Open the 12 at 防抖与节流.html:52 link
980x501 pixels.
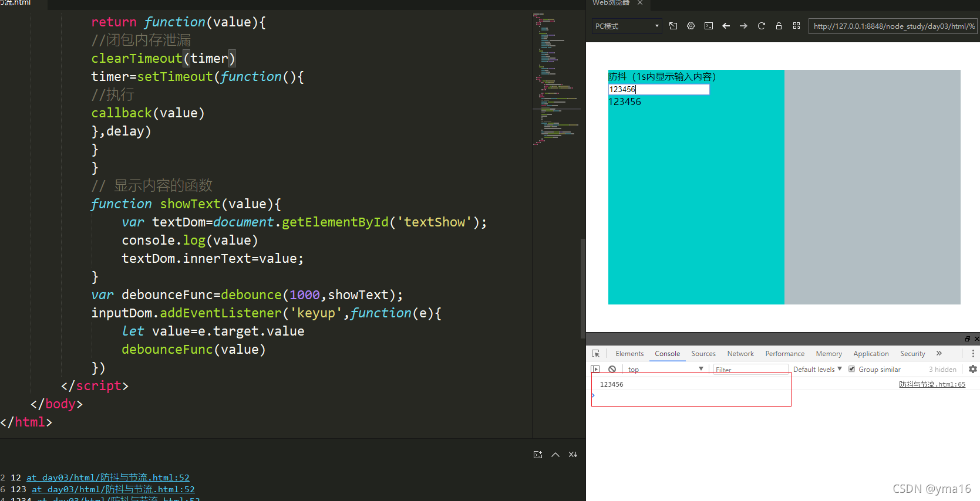(x=108, y=478)
